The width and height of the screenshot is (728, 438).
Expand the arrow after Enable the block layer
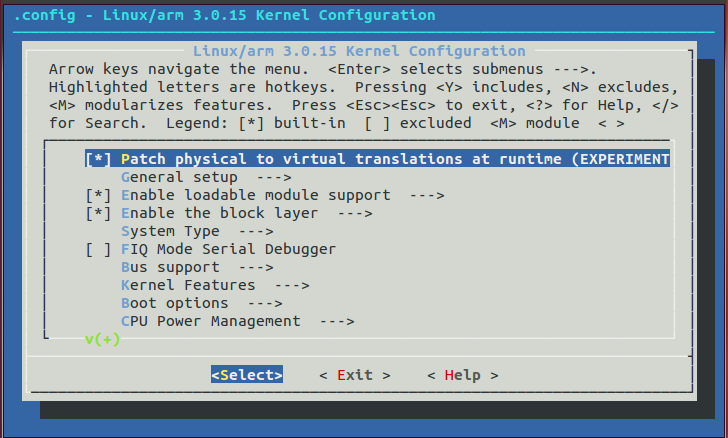[x=354, y=213]
